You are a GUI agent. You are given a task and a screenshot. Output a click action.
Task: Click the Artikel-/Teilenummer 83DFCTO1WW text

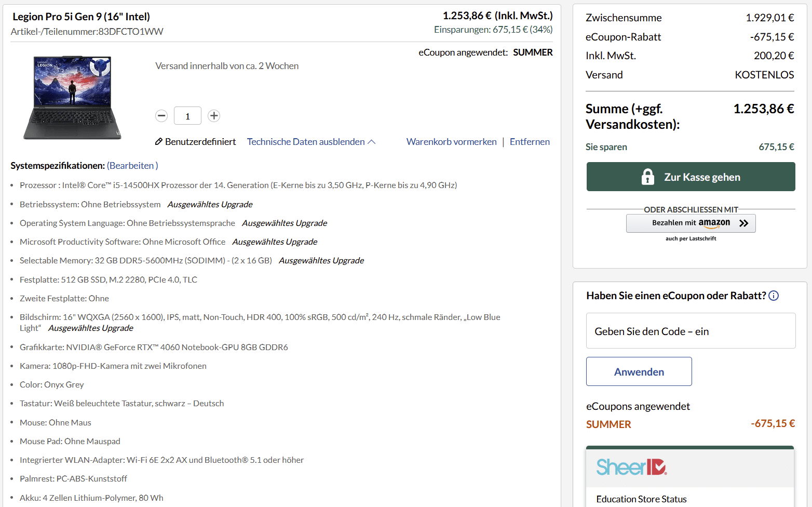click(87, 32)
